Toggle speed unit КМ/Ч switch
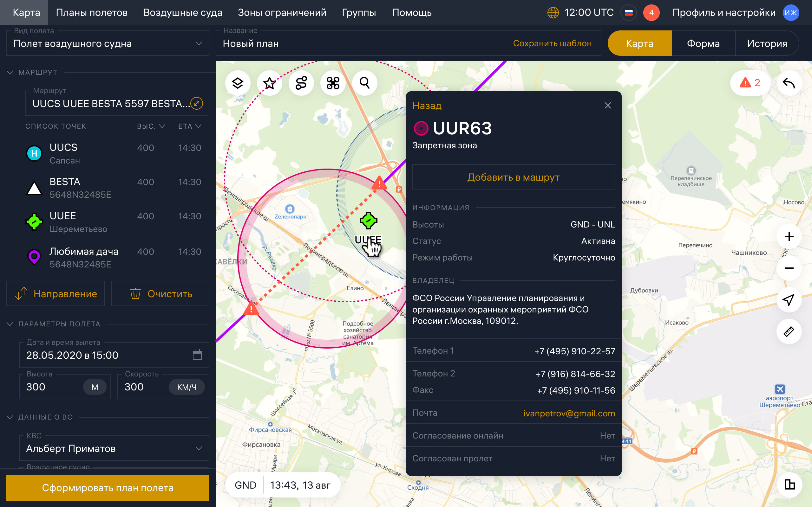 [187, 387]
